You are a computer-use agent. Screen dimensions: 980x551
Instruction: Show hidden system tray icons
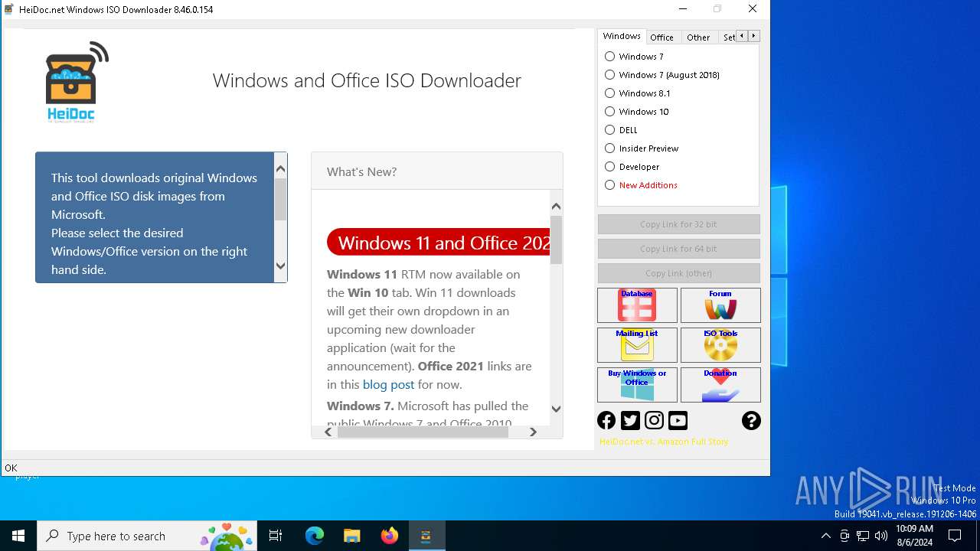pos(825,536)
